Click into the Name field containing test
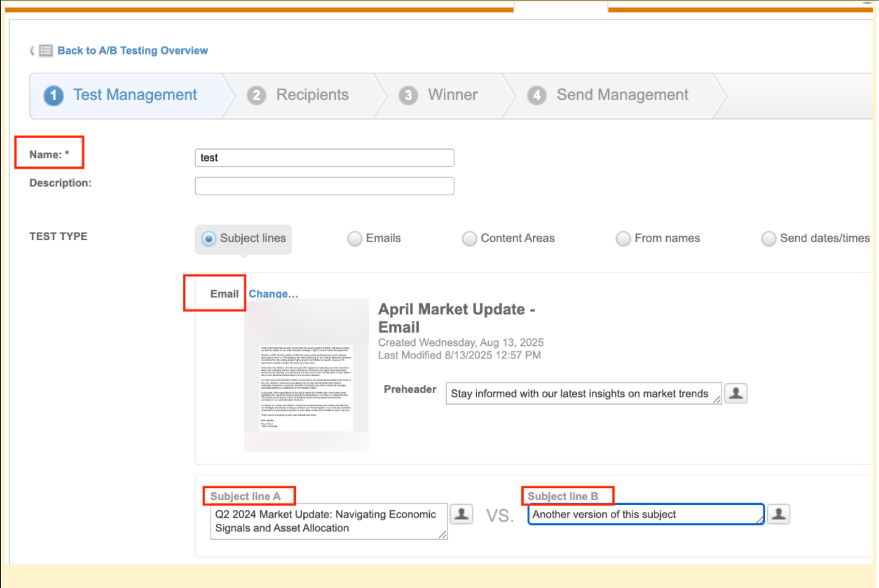Viewport: 879px width, 588px height. [x=324, y=158]
